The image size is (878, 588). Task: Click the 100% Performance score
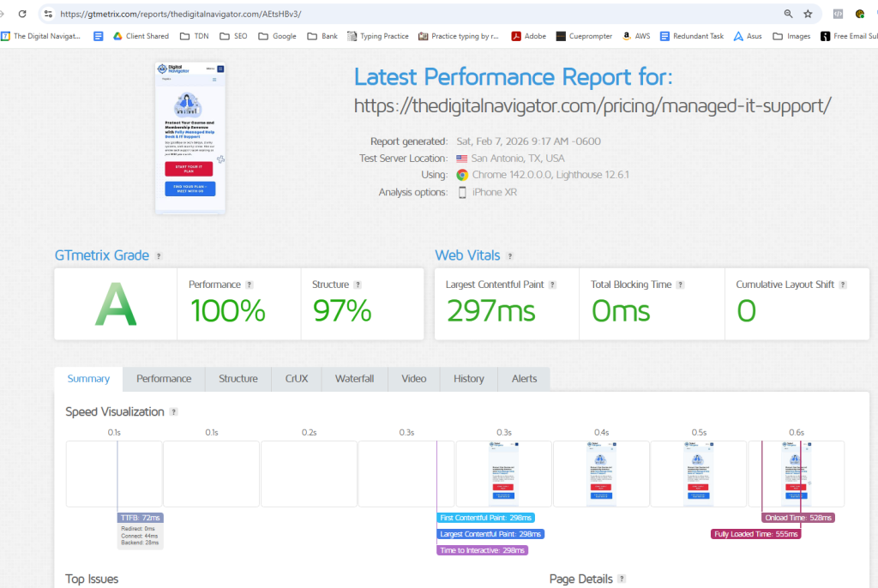228,311
